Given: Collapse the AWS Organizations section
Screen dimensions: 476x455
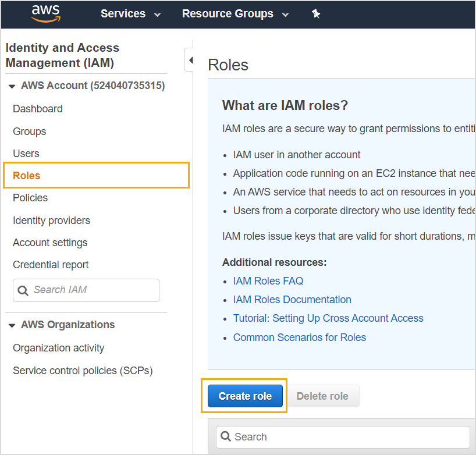Looking at the screenshot, I should [x=12, y=325].
